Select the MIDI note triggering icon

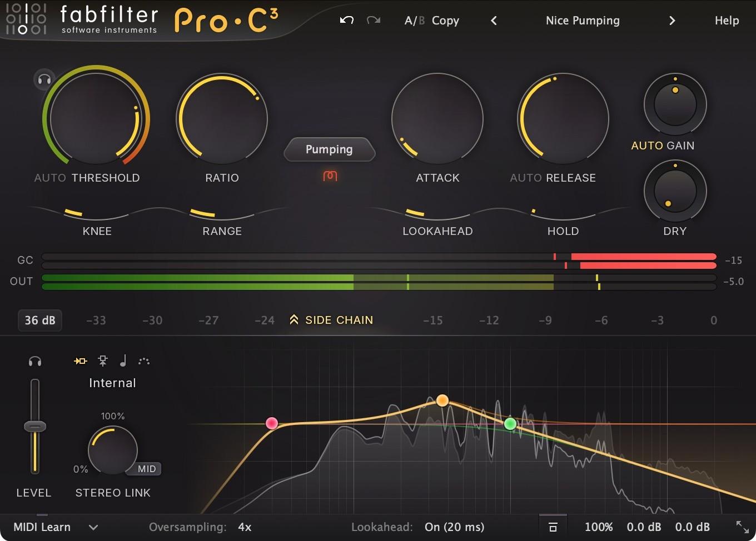[x=123, y=360]
